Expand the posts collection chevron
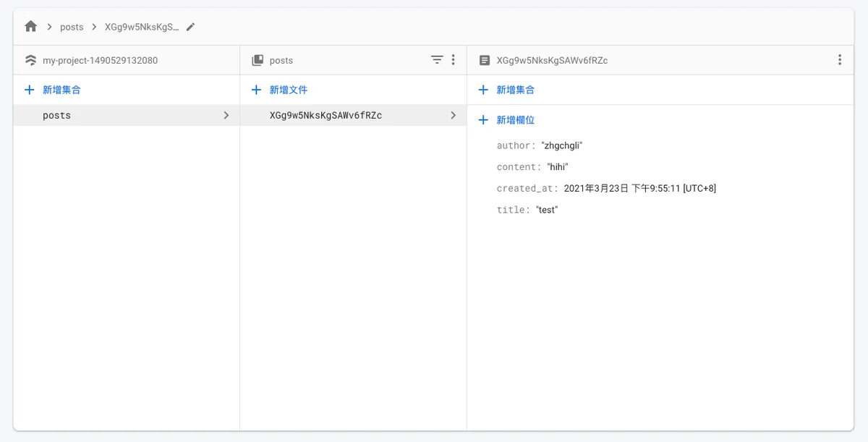The image size is (868, 442). click(x=226, y=115)
